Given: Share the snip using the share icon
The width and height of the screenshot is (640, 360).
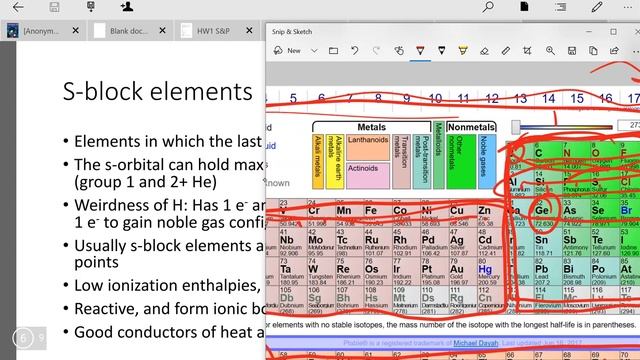Looking at the screenshot, I should tap(614, 51).
